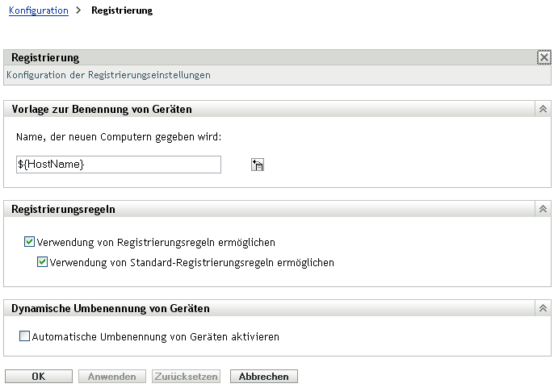The image size is (554, 392).
Task: Click the Vorlage zur Benennung von Geräten heading
Action: click(x=102, y=109)
